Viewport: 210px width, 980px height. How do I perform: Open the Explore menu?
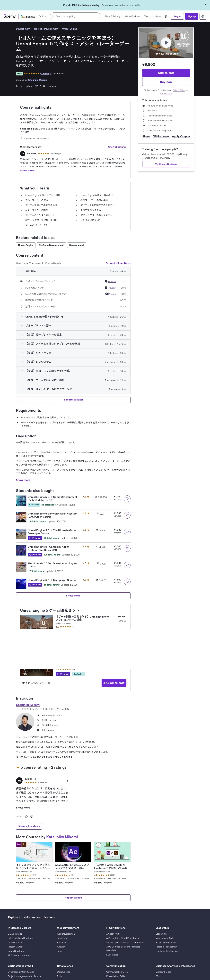(x=42, y=16)
